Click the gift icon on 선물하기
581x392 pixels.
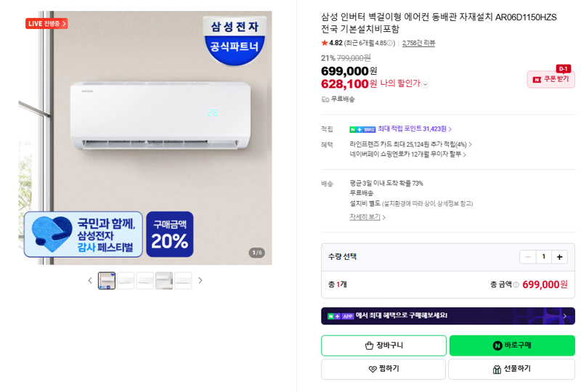point(497,369)
